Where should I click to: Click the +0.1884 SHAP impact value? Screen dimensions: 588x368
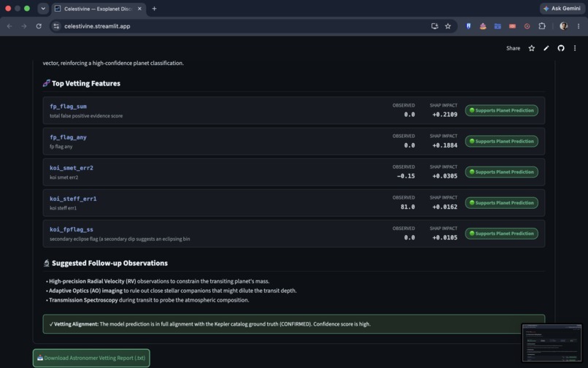(x=445, y=145)
